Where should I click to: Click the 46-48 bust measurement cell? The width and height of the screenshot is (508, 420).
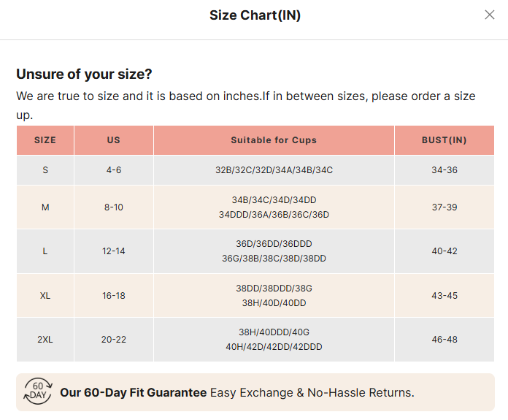tap(444, 340)
